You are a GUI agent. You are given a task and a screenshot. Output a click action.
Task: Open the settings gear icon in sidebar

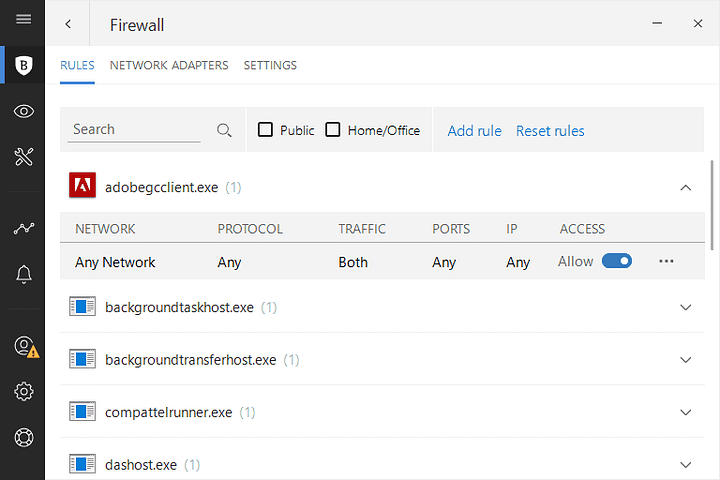pos(23,391)
